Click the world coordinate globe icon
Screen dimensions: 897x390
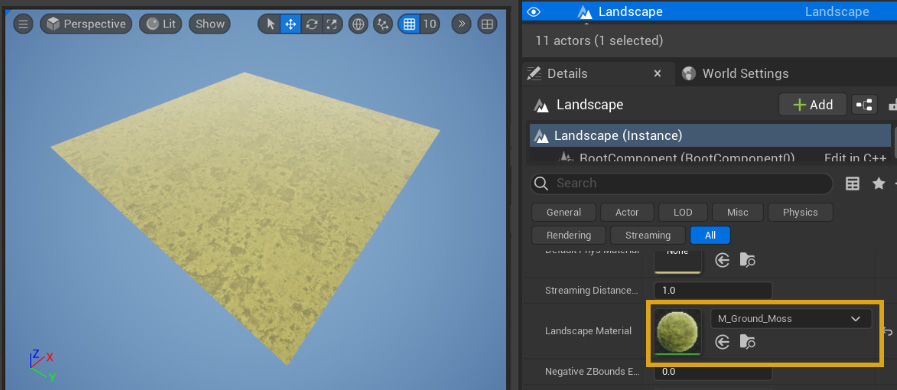[358, 24]
